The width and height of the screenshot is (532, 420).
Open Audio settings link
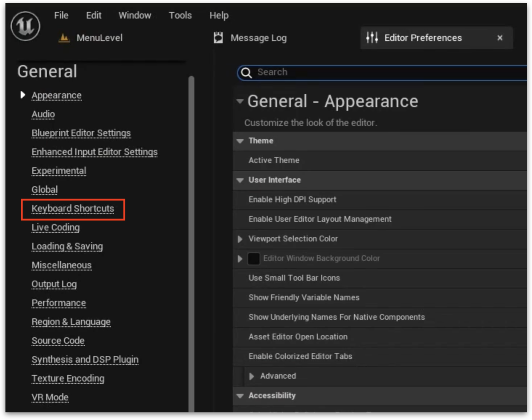(43, 114)
